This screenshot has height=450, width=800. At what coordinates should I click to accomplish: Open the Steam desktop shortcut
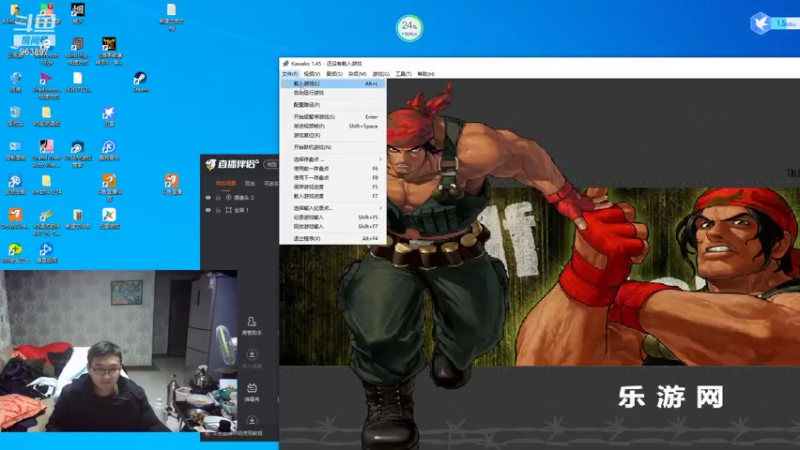[x=140, y=81]
